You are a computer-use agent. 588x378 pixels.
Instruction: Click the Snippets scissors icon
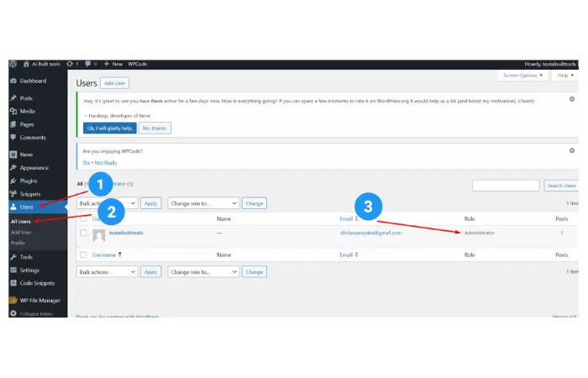13,194
